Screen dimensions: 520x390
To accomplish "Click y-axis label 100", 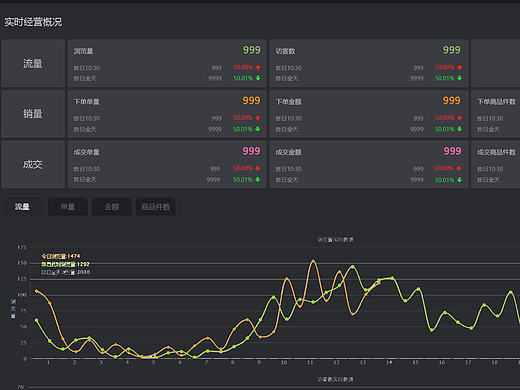I will pyautogui.click(x=22, y=295).
